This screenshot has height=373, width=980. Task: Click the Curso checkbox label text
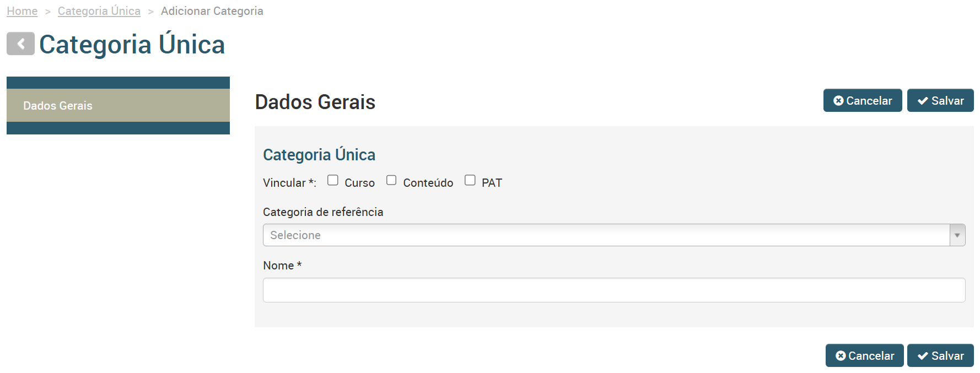coord(360,183)
